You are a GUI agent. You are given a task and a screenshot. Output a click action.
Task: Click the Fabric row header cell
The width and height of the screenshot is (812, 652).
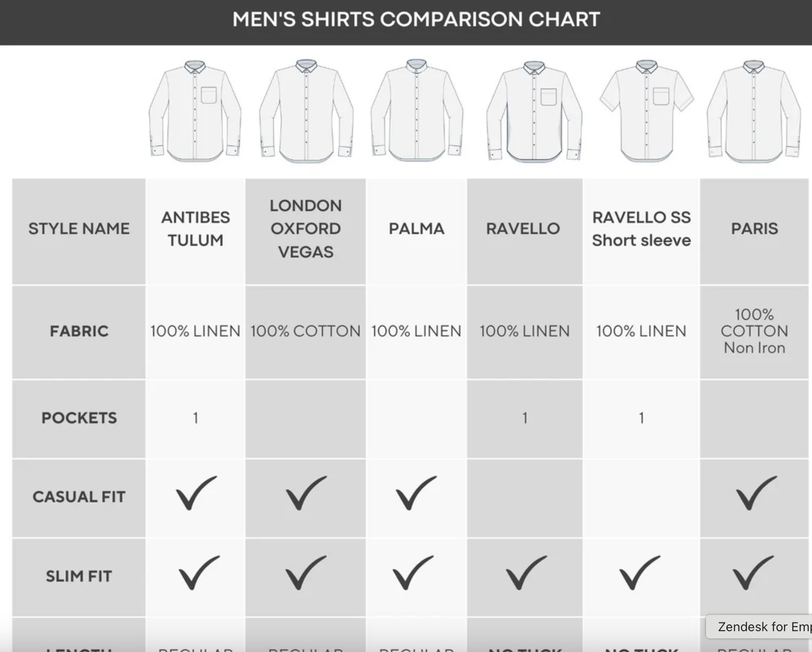tap(79, 331)
